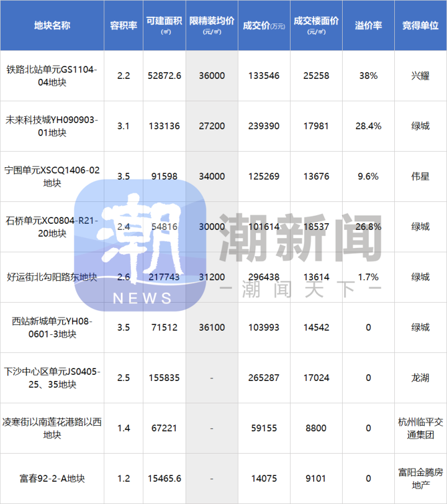Select the 限精装均价 column header
The height and width of the screenshot is (504, 447).
coord(212,25)
